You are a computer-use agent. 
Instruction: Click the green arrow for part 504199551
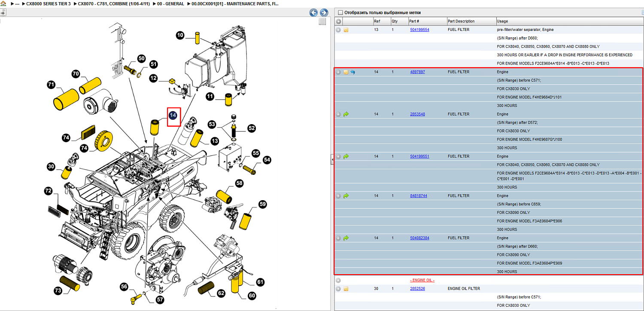pyautogui.click(x=346, y=156)
